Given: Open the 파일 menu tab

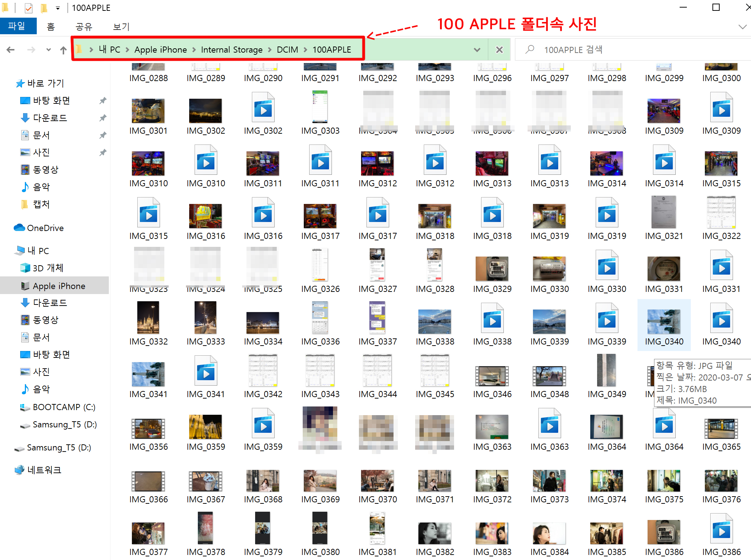Looking at the screenshot, I should (17, 26).
